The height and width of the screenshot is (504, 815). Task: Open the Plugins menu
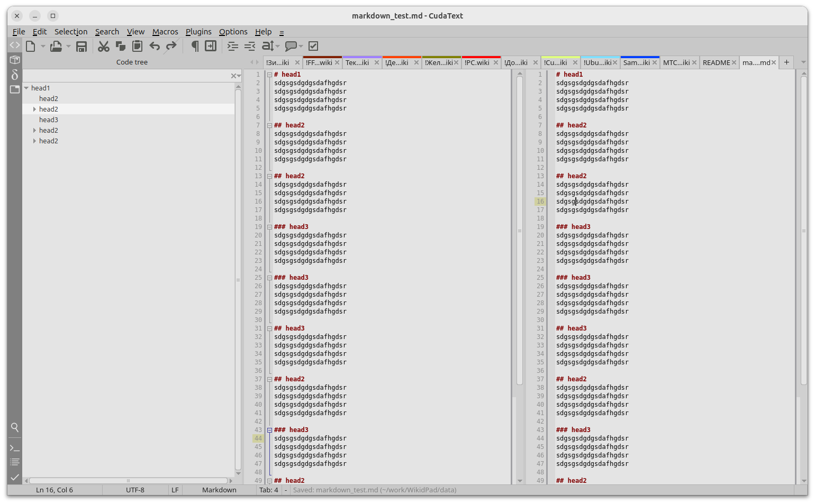tap(198, 32)
